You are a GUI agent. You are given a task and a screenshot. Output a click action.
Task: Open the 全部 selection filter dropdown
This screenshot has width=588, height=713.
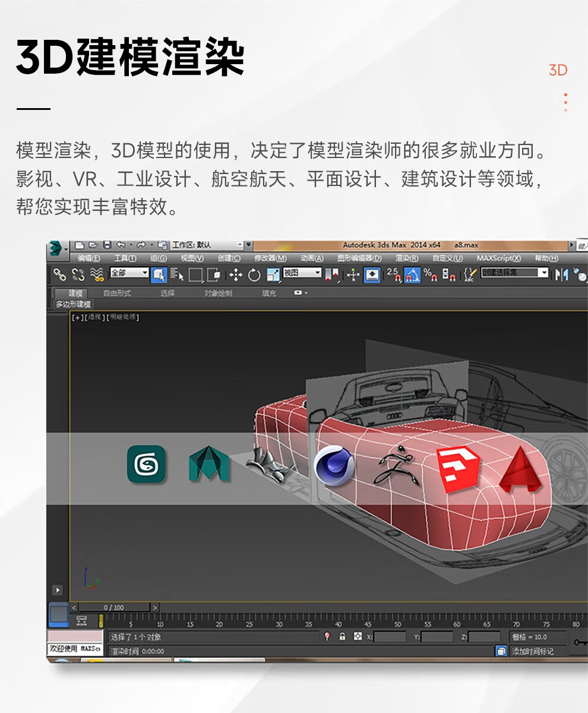coord(129,273)
